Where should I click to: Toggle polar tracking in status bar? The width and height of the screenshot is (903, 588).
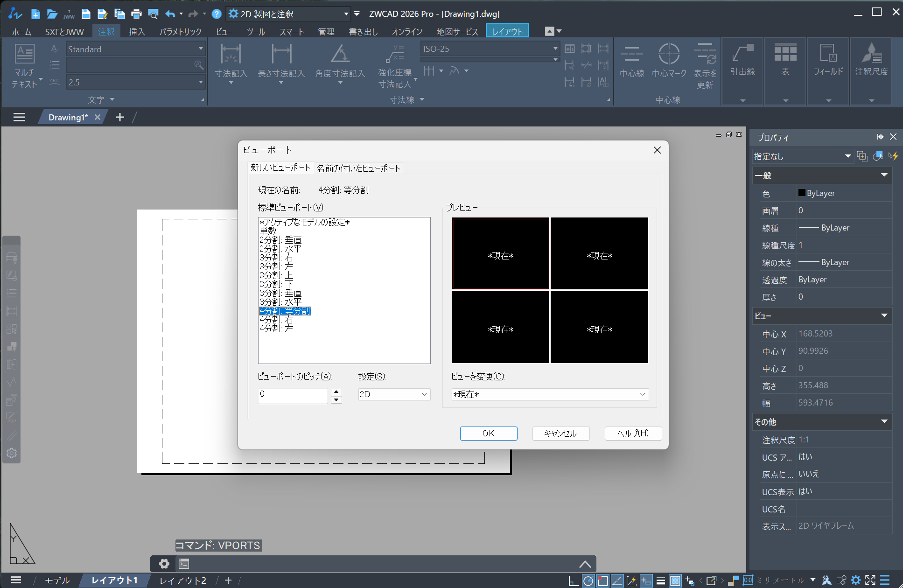coord(588,581)
